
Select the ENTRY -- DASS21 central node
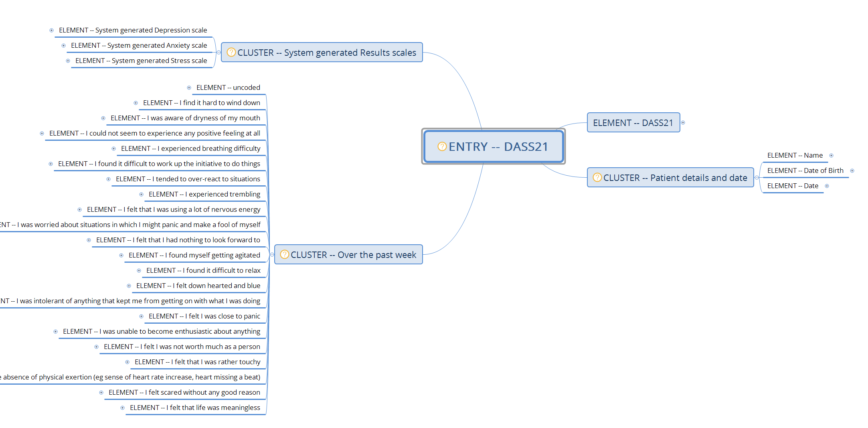pyautogui.click(x=493, y=146)
